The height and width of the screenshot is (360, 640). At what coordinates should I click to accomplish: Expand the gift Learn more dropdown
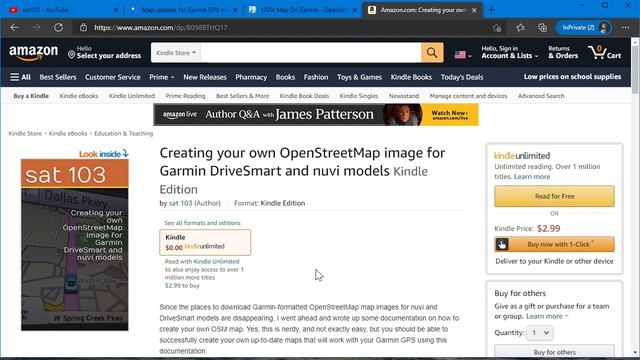pos(547,316)
